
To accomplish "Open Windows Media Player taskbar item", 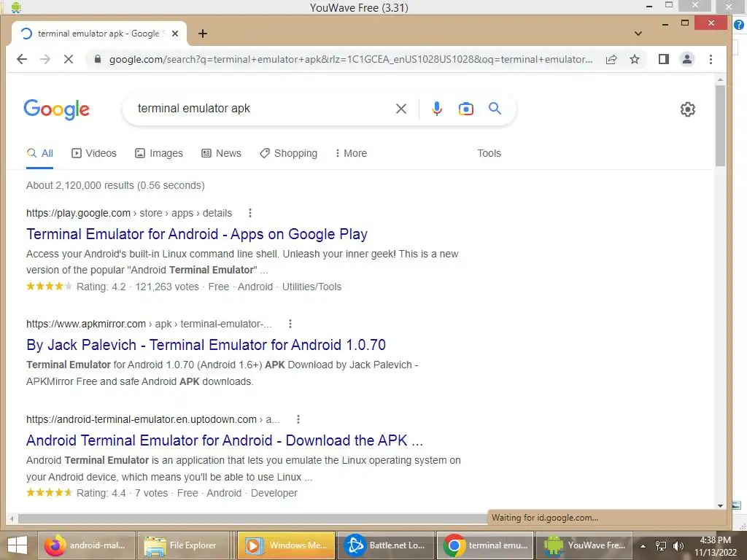I will point(286,545).
